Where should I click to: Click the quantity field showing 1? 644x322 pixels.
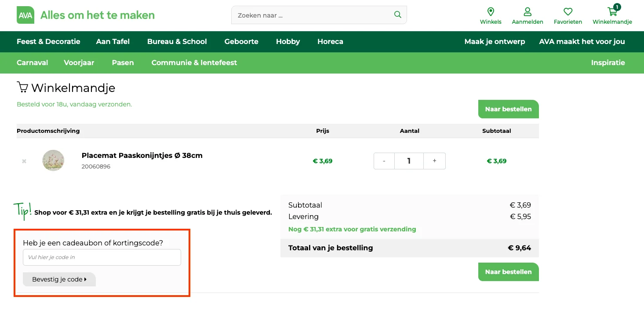coord(409,161)
